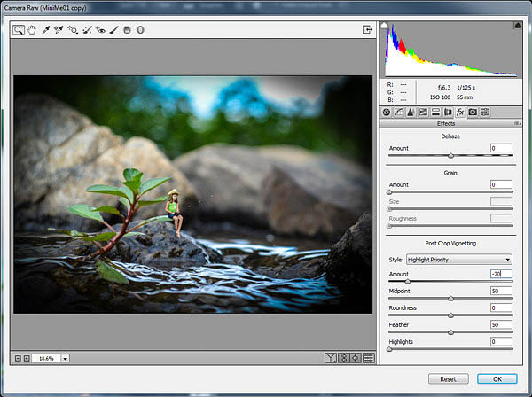Viewport: 532px width, 397px height.
Task: Switch to the Effects fx tab
Action: coord(460,113)
